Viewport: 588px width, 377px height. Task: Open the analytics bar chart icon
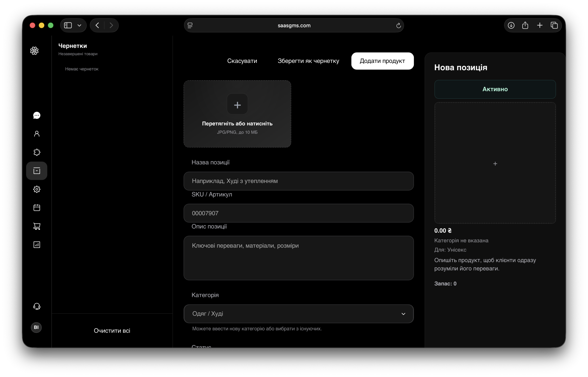point(37,245)
